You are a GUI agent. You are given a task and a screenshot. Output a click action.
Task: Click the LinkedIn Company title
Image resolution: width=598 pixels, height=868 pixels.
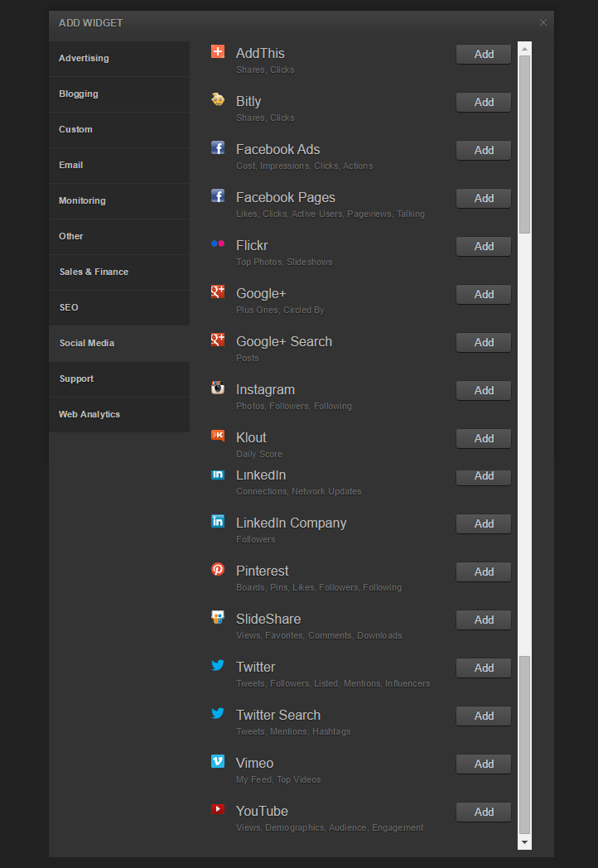[292, 523]
